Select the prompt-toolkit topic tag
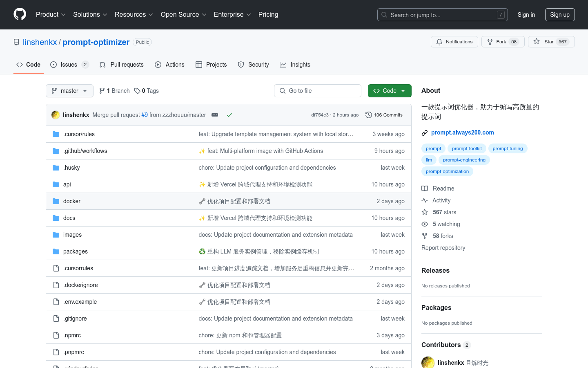 [x=467, y=148]
